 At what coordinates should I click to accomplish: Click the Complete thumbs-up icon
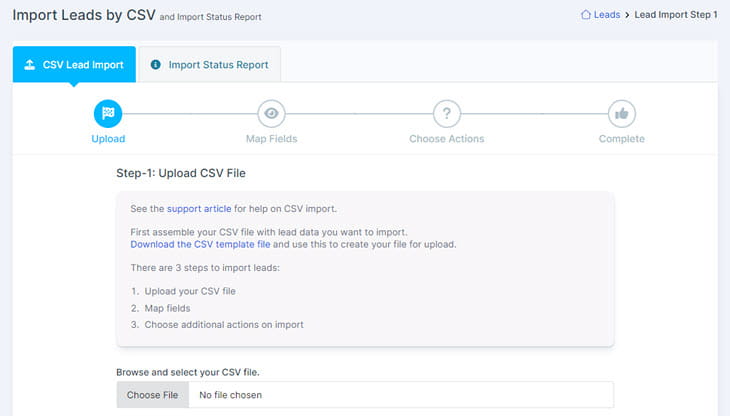pos(622,114)
